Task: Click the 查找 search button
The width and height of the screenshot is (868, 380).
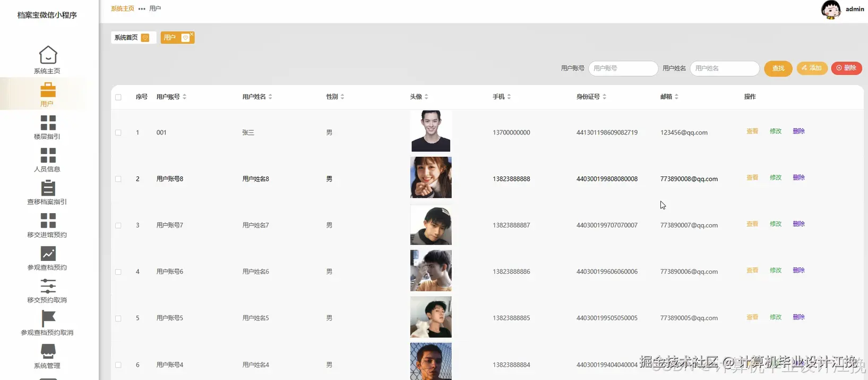Action: (x=778, y=68)
